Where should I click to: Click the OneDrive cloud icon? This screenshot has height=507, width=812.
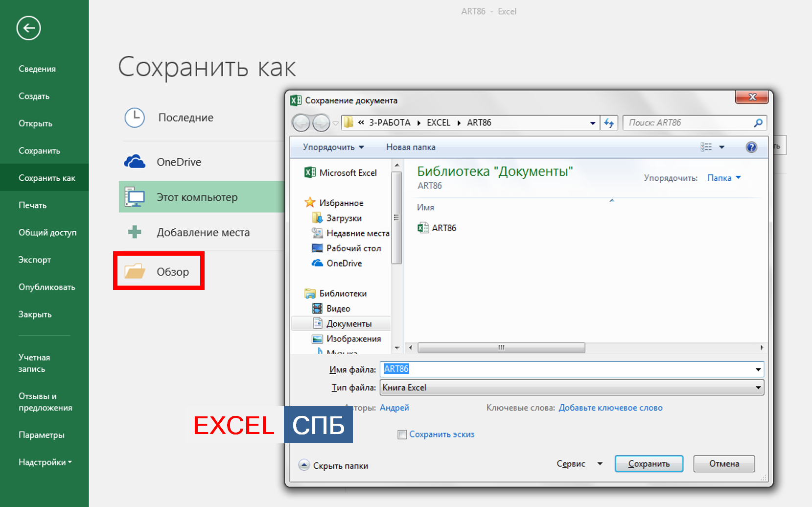(x=135, y=162)
